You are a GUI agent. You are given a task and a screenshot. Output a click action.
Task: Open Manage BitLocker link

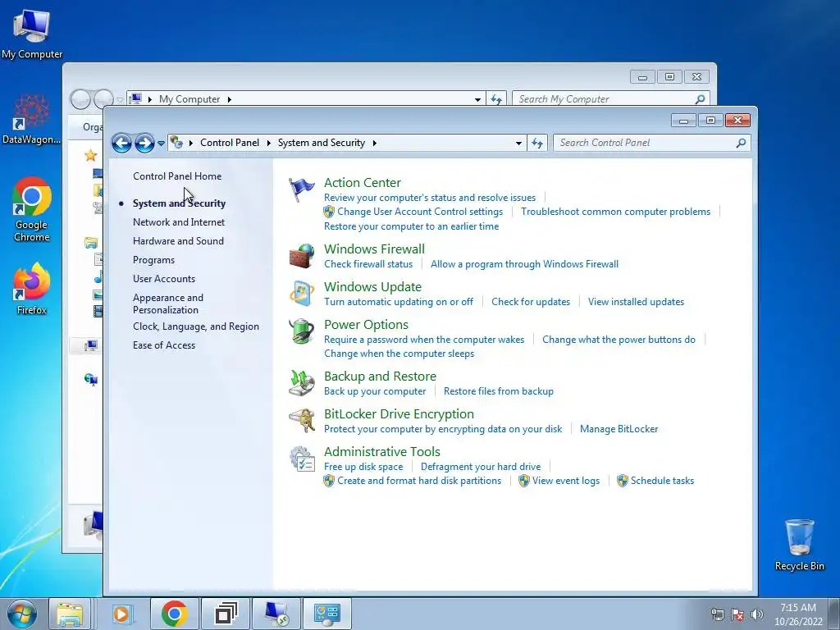(x=619, y=429)
